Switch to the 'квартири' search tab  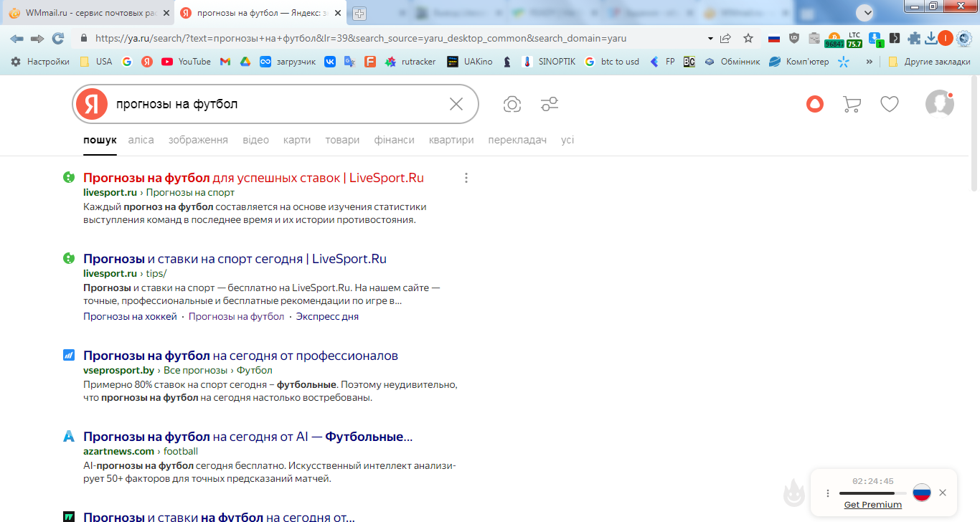tap(451, 140)
